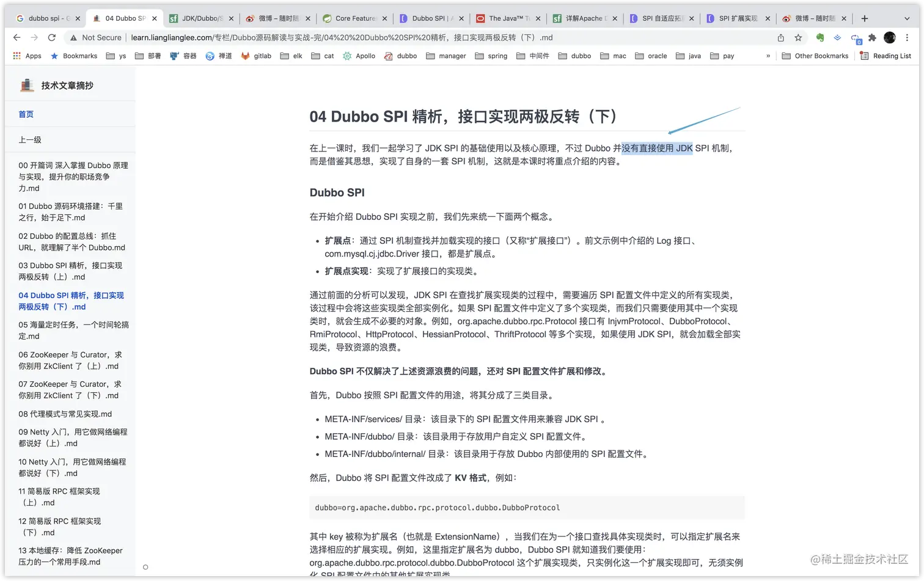Expand the spring bookmark folder
The width and height of the screenshot is (924, 581).
491,56
